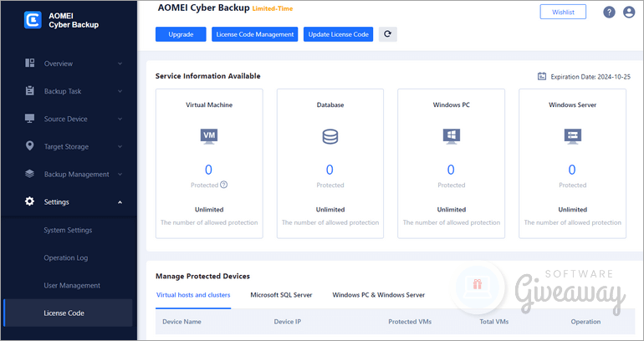
Task: Click the Wishlist button
Action: pyautogui.click(x=563, y=12)
